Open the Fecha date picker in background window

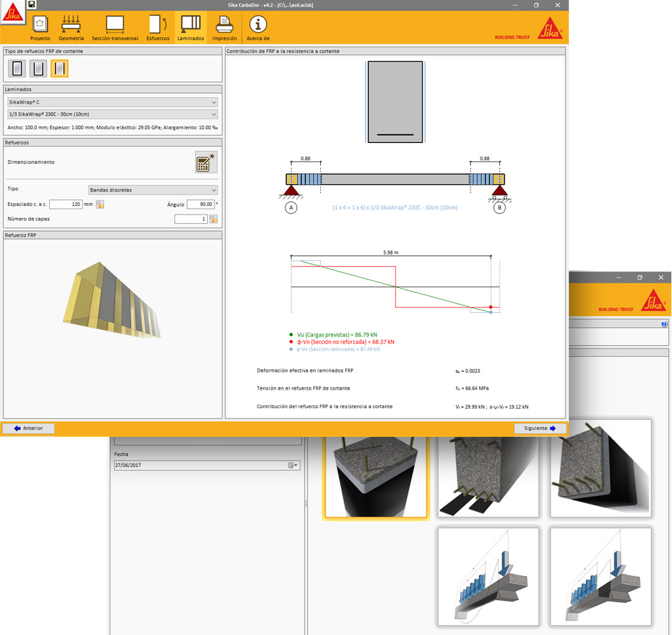pos(293,465)
